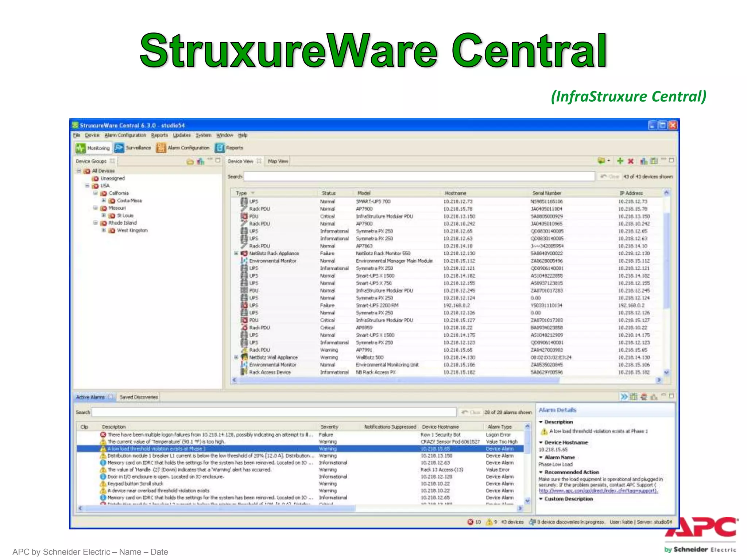Click the red delete device X icon
747x560 pixels.
(x=631, y=161)
